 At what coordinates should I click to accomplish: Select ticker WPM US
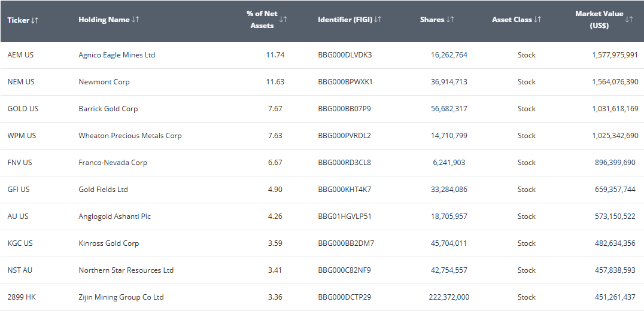[22, 135]
